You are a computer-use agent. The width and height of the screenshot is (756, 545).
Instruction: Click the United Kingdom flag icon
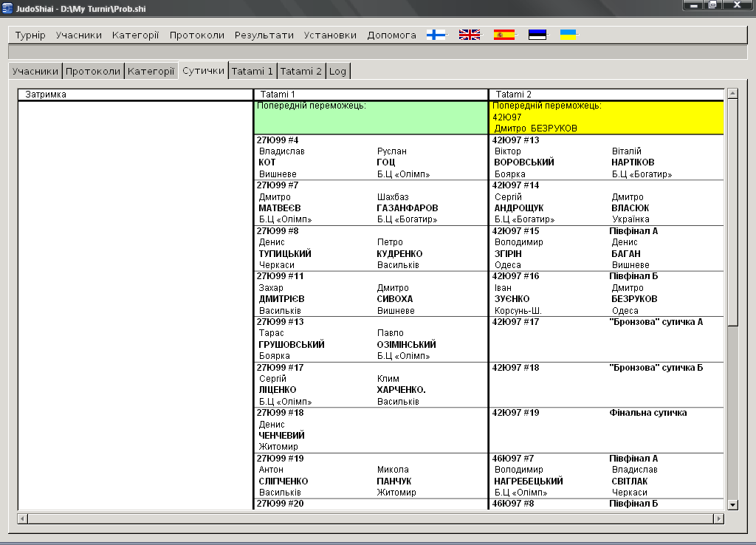pos(469,35)
